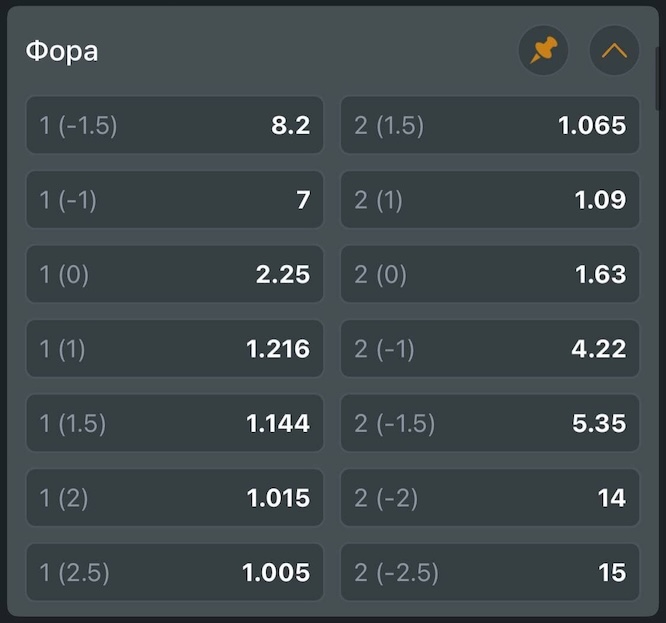This screenshot has height=623, width=666.
Task: Click the Фора section title
Action: [62, 51]
